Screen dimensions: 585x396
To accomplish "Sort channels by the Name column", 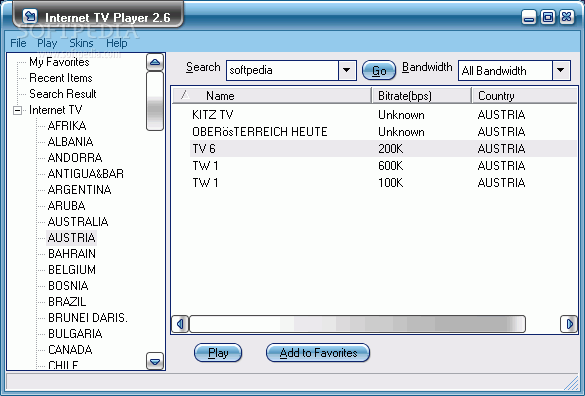I will point(272,96).
